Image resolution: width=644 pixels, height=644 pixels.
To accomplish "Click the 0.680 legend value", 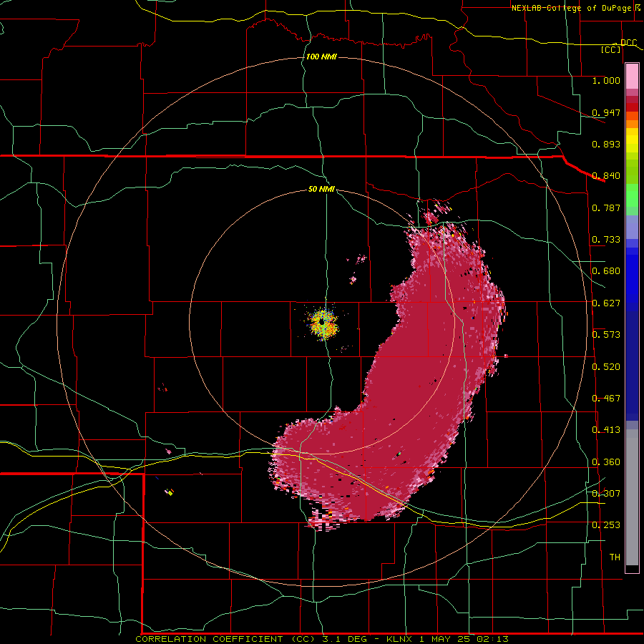I will point(606,271).
